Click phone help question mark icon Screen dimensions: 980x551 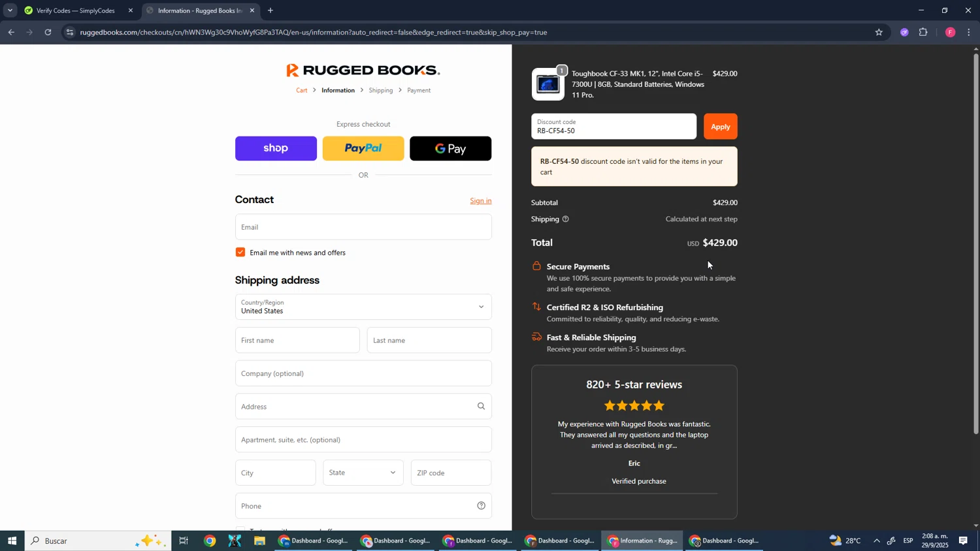[x=482, y=506]
